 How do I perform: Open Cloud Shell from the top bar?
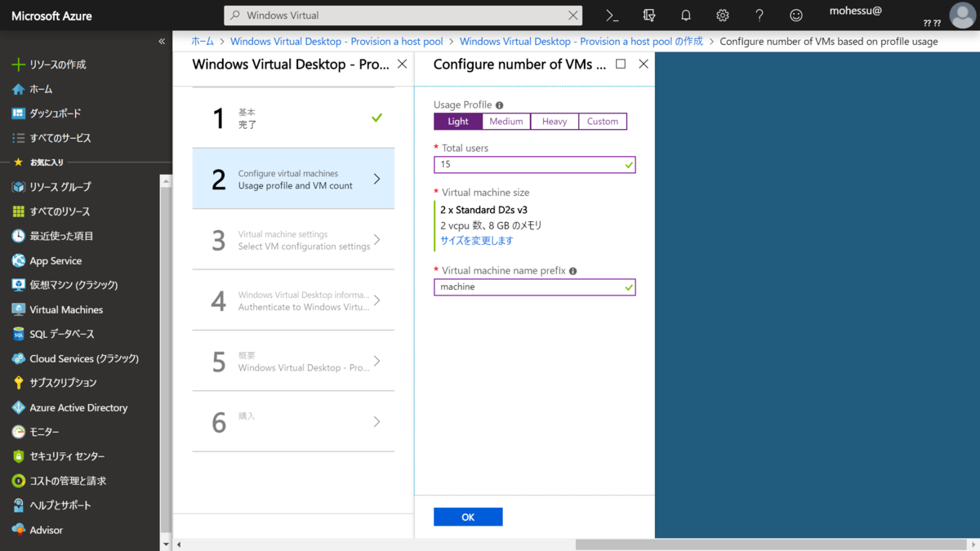point(612,16)
